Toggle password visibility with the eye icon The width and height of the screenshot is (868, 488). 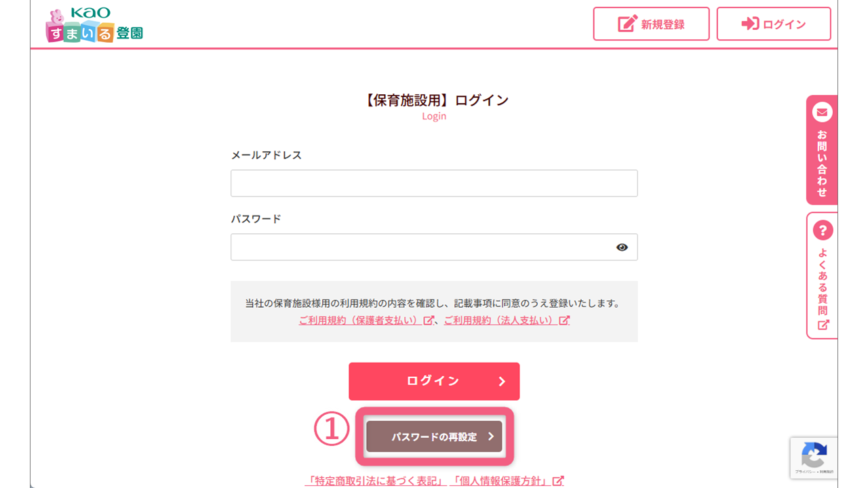[x=622, y=247]
